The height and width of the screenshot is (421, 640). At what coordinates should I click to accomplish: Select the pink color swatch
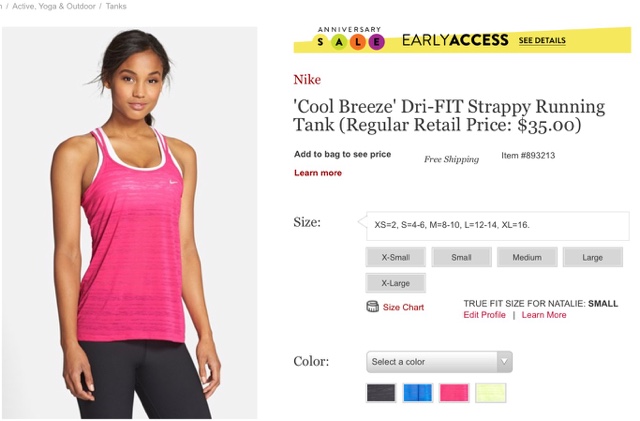[454, 393]
